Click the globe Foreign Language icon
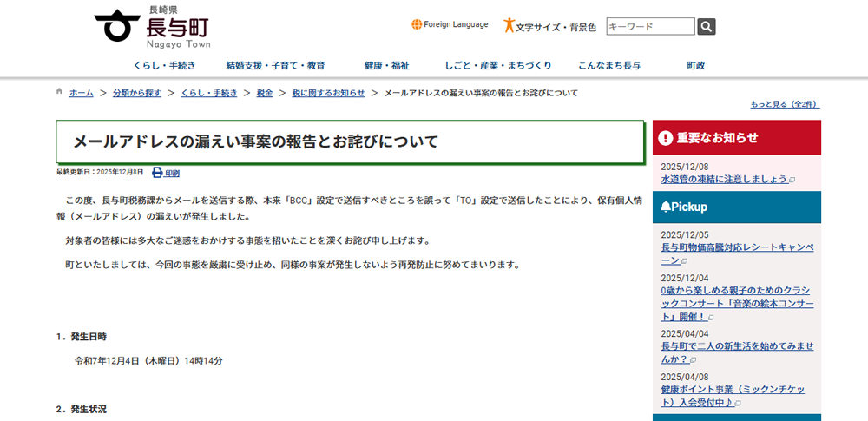This screenshot has width=868, height=421. pos(417,24)
